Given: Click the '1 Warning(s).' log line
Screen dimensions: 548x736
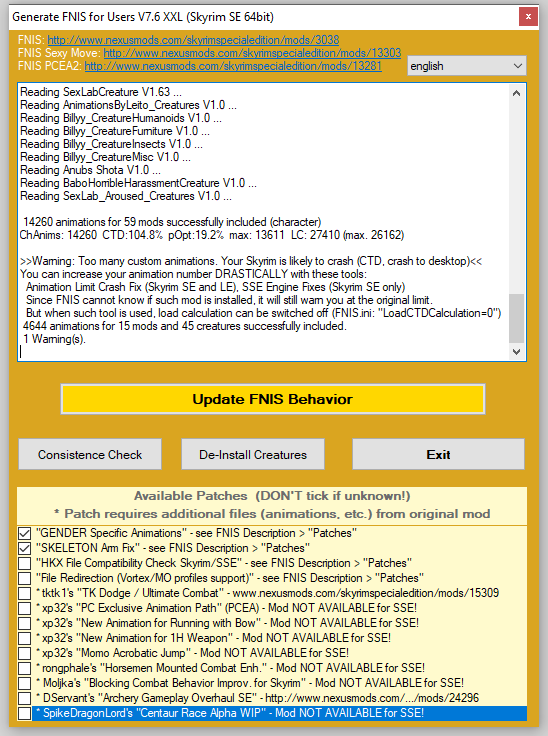Looking at the screenshot, I should click(54, 339).
